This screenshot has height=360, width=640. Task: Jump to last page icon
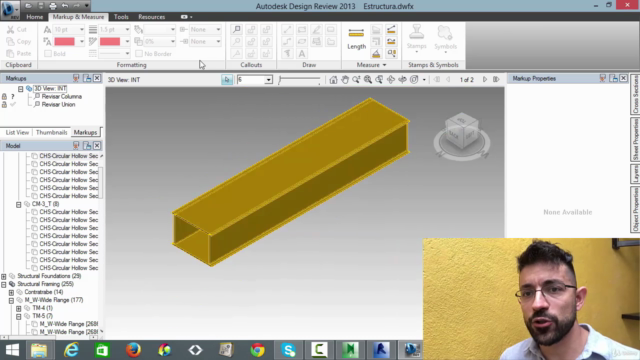tap(496, 80)
